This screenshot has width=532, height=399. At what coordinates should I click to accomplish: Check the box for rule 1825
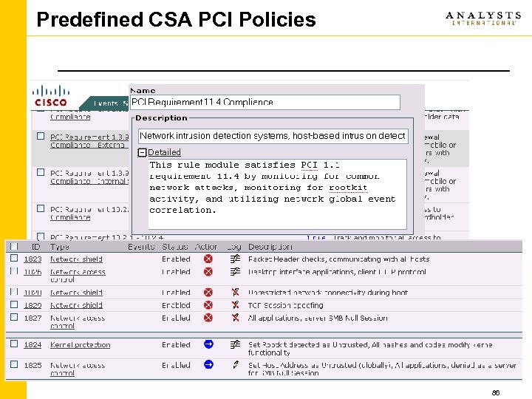point(14,364)
